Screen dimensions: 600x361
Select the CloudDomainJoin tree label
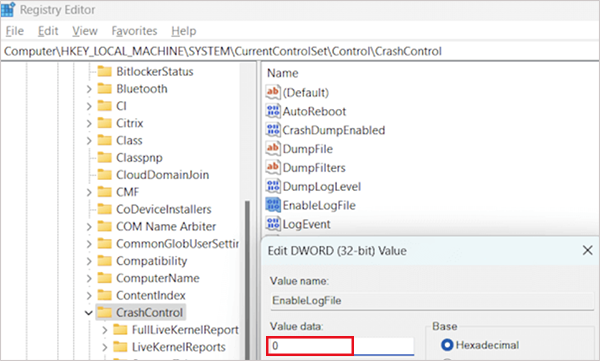[x=163, y=175]
